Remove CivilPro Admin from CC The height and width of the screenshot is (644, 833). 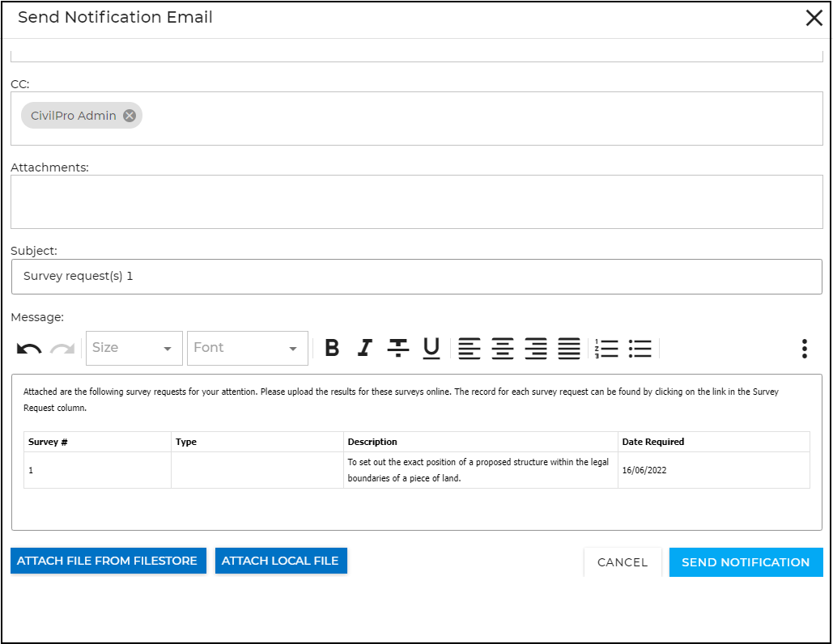(130, 116)
